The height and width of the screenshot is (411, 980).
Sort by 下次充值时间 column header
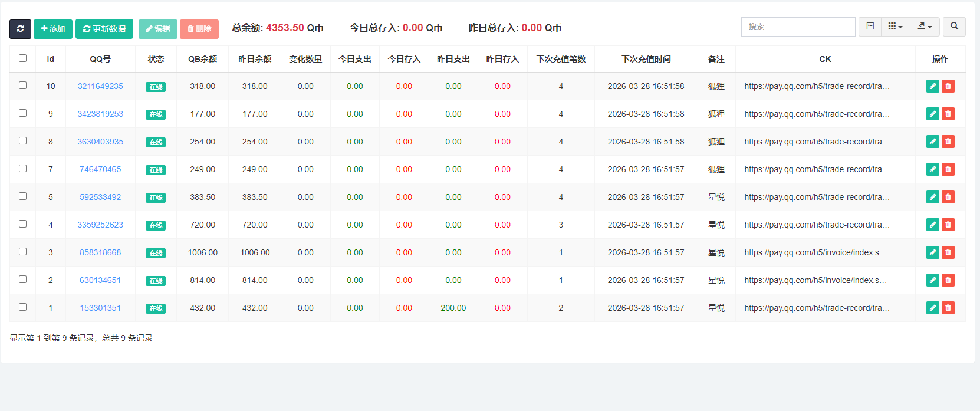point(646,59)
